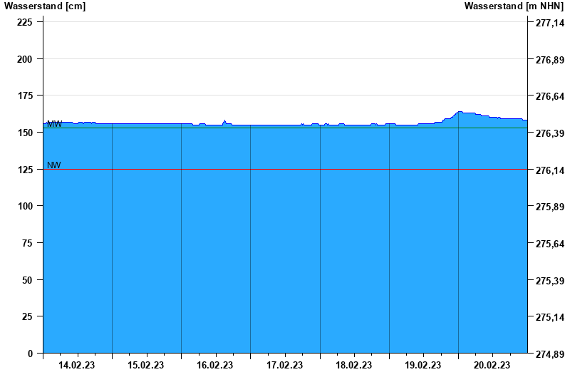The height and width of the screenshot is (392, 570).
Task: Select the 20.02.23 date label
Action: click(x=492, y=365)
